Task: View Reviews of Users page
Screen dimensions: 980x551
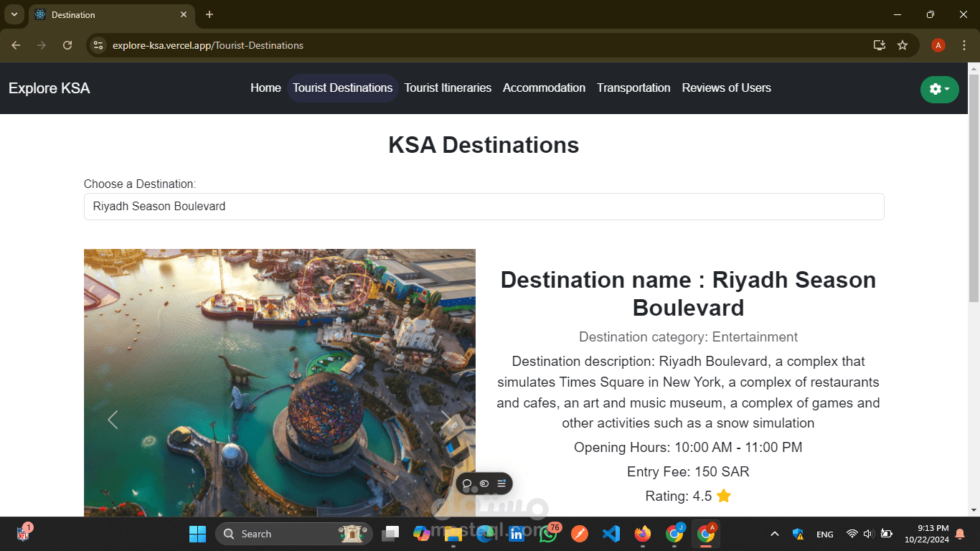Action: click(726, 88)
